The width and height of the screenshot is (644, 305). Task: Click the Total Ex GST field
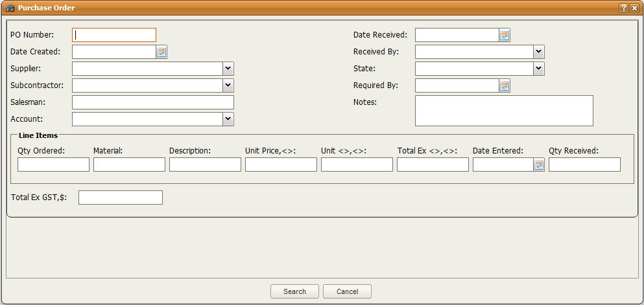[120, 198]
